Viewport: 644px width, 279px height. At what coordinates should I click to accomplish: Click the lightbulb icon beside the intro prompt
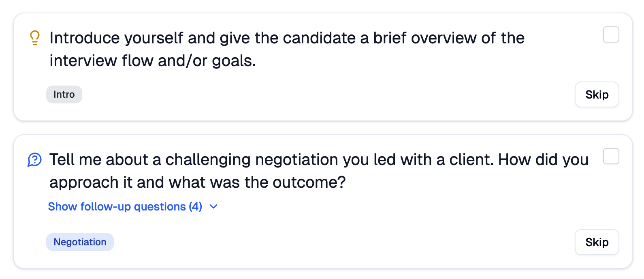tap(35, 38)
